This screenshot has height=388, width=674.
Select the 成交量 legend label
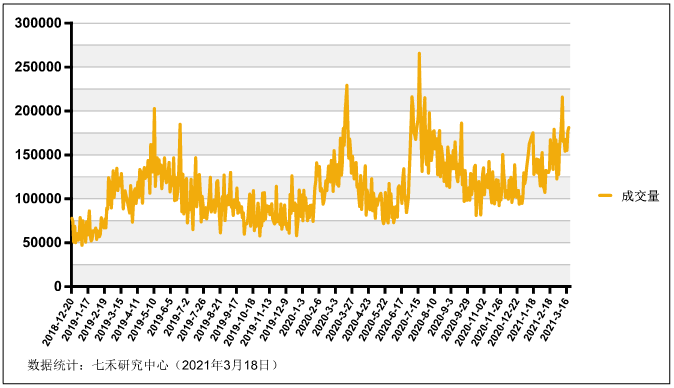[x=640, y=196]
